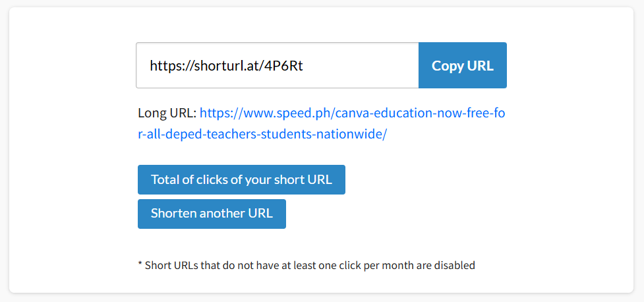644x302 pixels.
Task: Copy the shortened link with the blue button
Action: pos(462,65)
